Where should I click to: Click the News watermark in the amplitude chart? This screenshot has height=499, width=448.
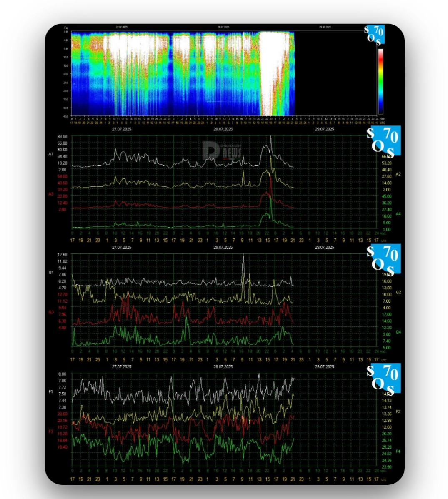coord(222,151)
